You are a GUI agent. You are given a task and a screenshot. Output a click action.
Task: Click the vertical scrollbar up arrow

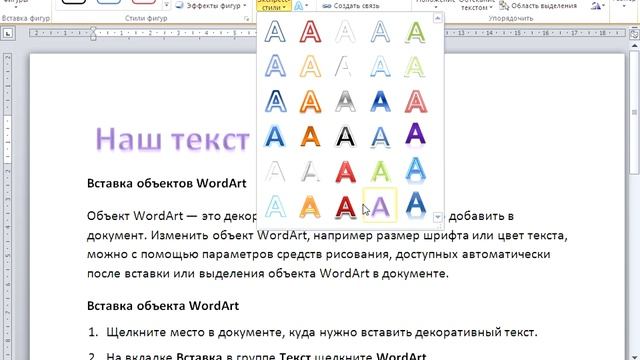pyautogui.click(x=634, y=47)
